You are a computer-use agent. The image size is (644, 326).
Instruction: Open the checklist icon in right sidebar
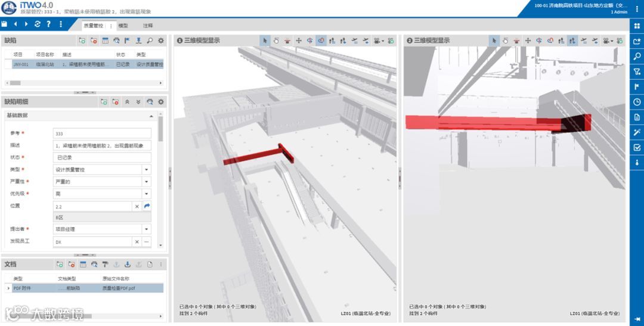pyautogui.click(x=637, y=147)
